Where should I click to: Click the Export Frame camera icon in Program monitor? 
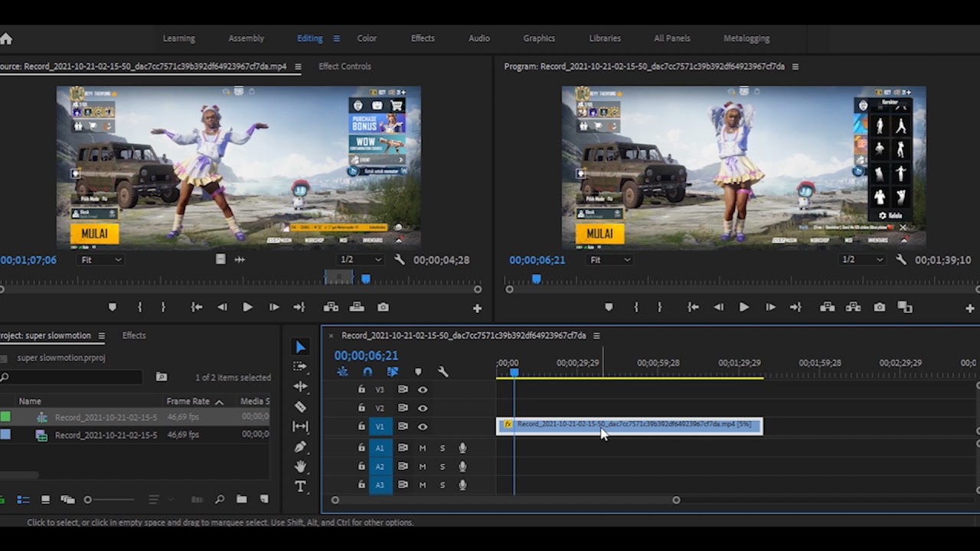coord(879,307)
